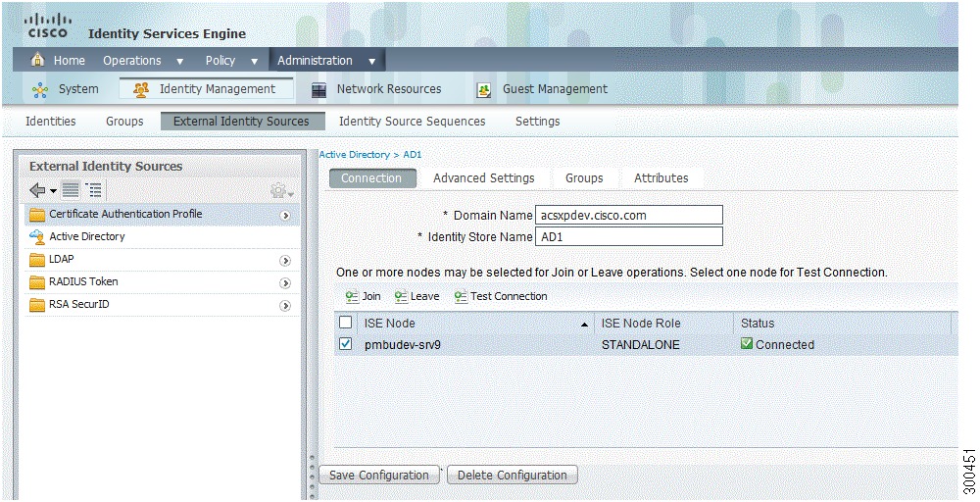Click the Cisco logo
Screen dimensions: 980x502
pos(46,26)
